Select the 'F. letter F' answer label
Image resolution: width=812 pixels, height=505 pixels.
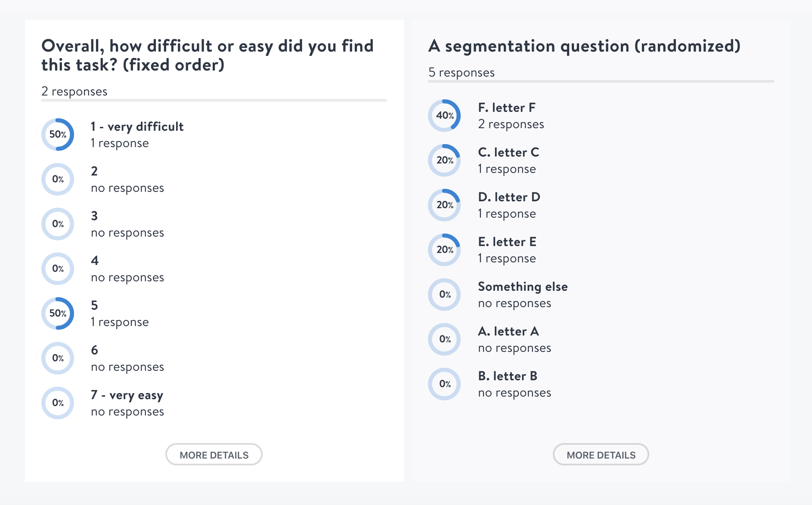point(507,108)
